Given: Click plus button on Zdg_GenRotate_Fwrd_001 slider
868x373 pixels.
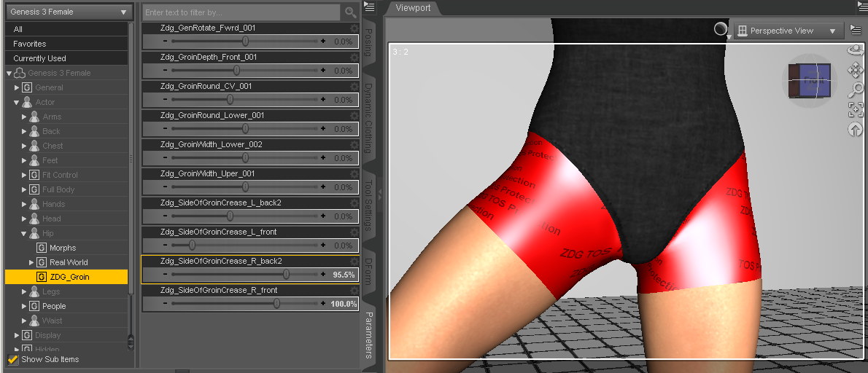Looking at the screenshot, I should coord(322,42).
